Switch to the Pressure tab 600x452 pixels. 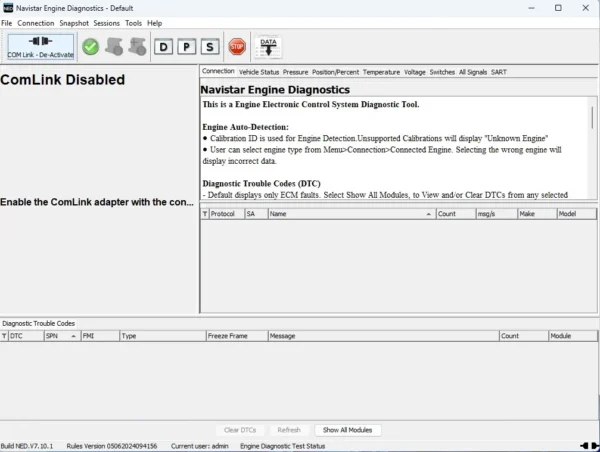295,72
